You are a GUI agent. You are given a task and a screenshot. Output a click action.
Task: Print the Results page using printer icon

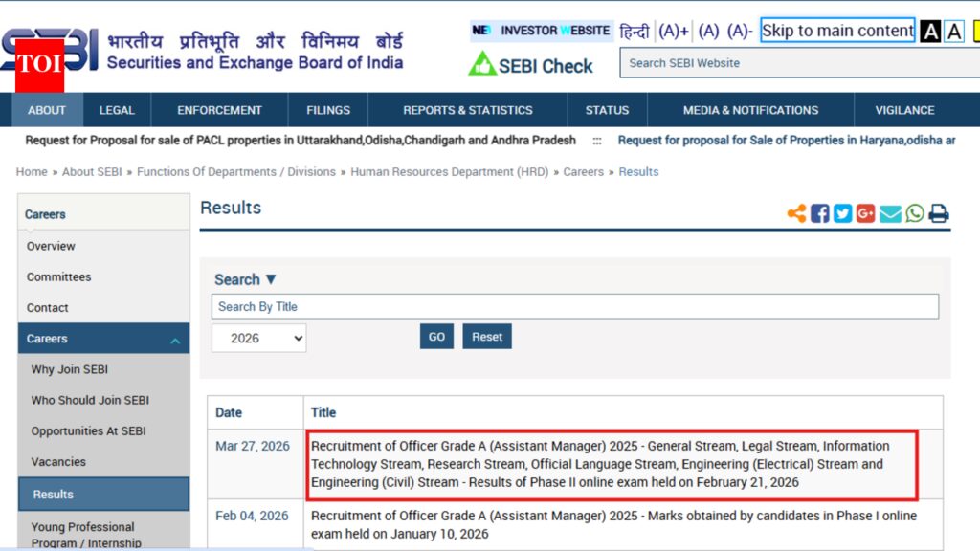coord(939,213)
